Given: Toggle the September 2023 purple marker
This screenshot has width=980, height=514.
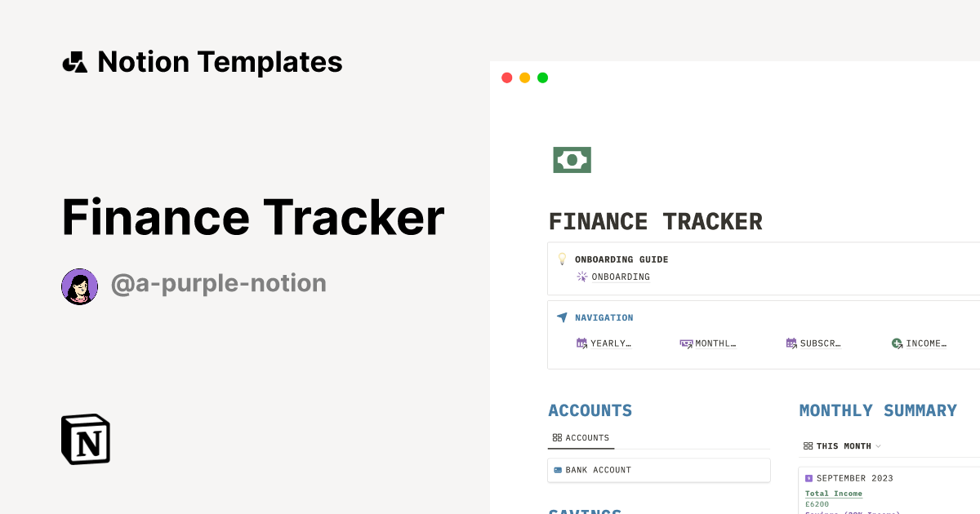Looking at the screenshot, I should (x=808, y=478).
